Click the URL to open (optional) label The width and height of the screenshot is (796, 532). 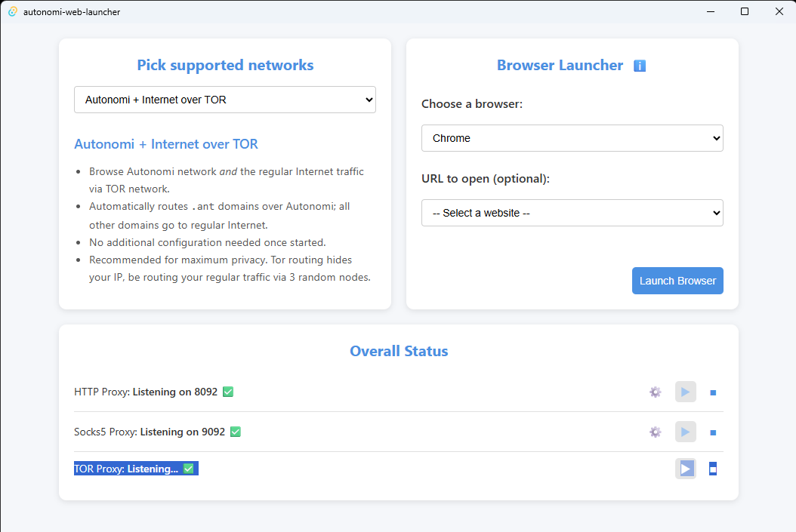tap(486, 179)
